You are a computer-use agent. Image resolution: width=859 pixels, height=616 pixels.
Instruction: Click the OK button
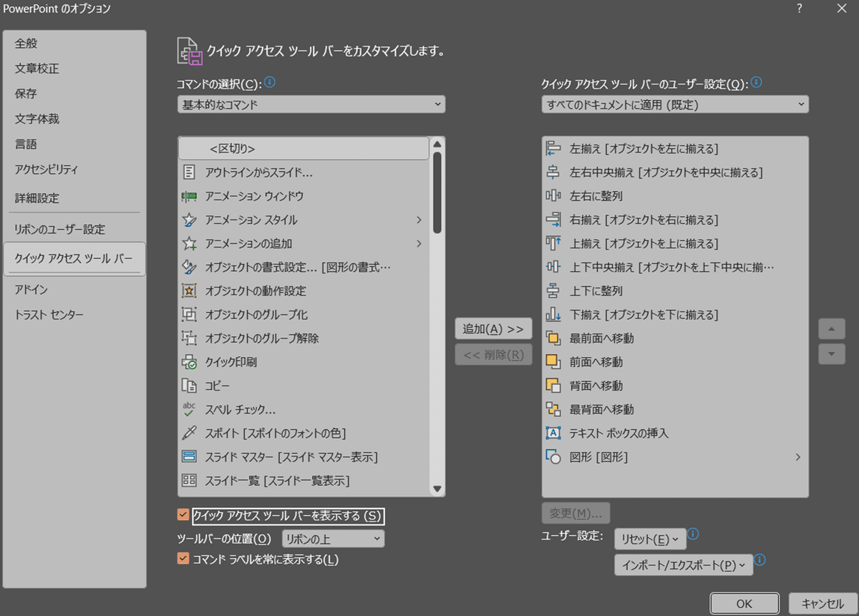coord(744,603)
